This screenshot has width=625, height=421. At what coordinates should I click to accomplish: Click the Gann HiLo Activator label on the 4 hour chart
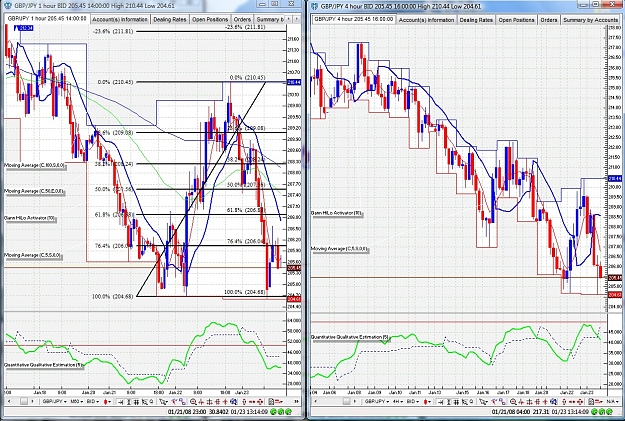pos(337,213)
